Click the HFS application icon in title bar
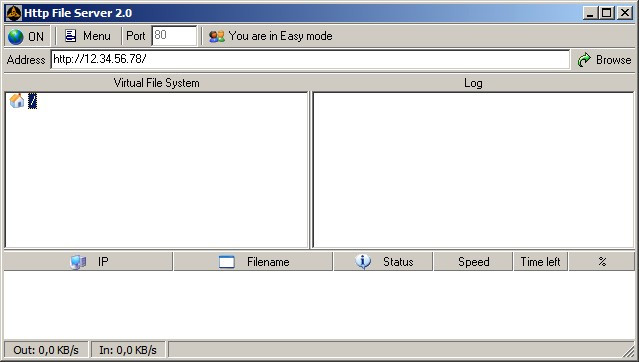The width and height of the screenshot is (639, 362). pyautogui.click(x=13, y=13)
